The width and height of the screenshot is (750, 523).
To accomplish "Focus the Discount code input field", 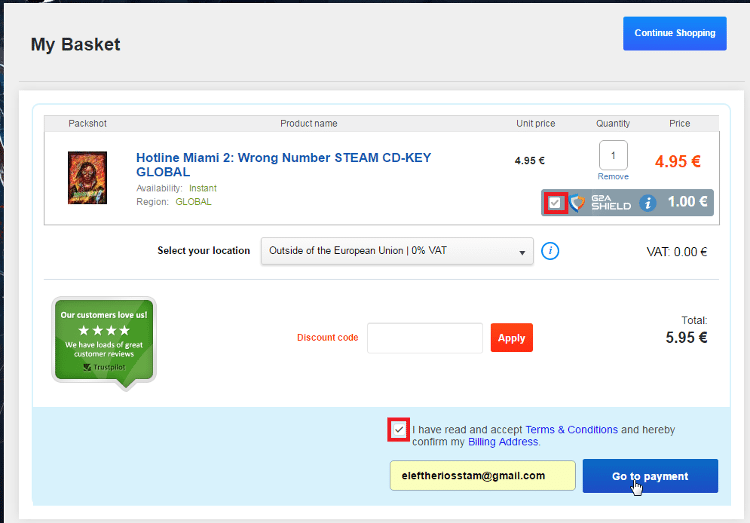I will [x=425, y=338].
